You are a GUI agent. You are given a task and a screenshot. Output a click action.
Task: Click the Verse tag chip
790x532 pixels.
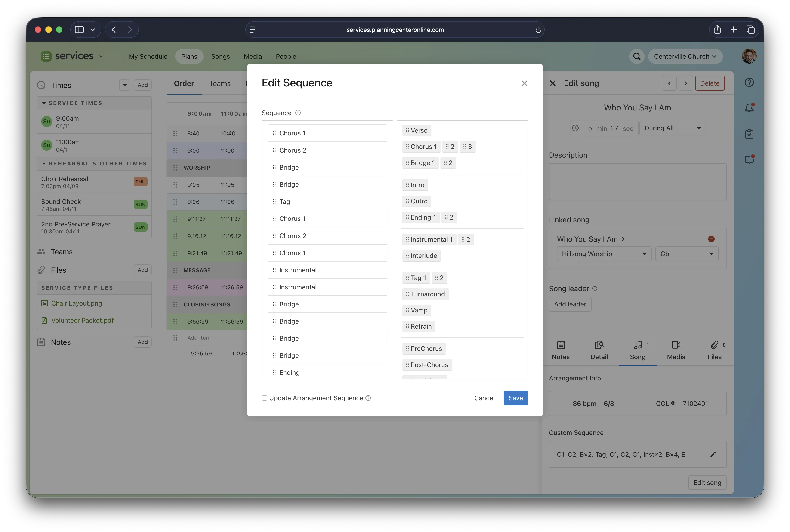coord(417,130)
